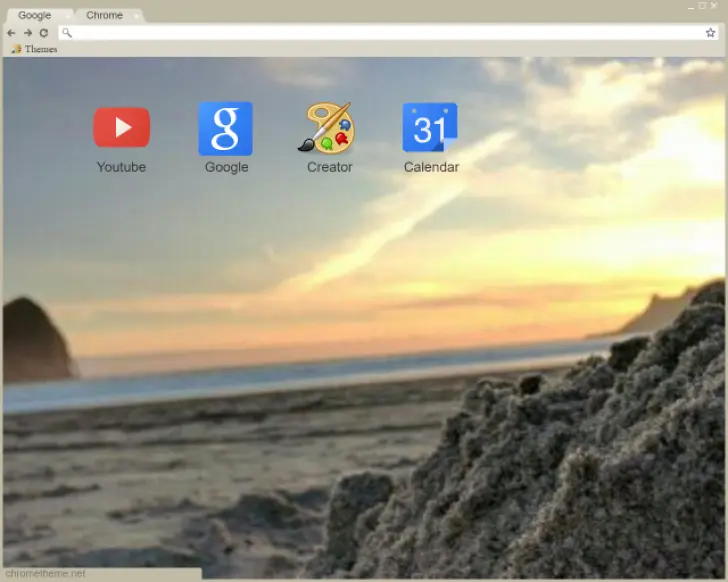Screen dimensions: 728x582
Task: Reload the page with the refresh icon
Action: (43, 33)
